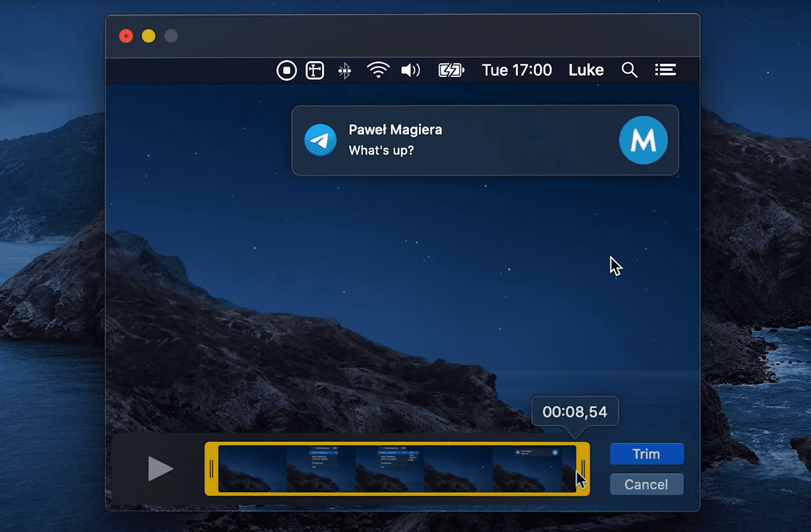Image resolution: width=811 pixels, height=532 pixels.
Task: Click the text cursor box menu bar icon
Action: pos(315,70)
